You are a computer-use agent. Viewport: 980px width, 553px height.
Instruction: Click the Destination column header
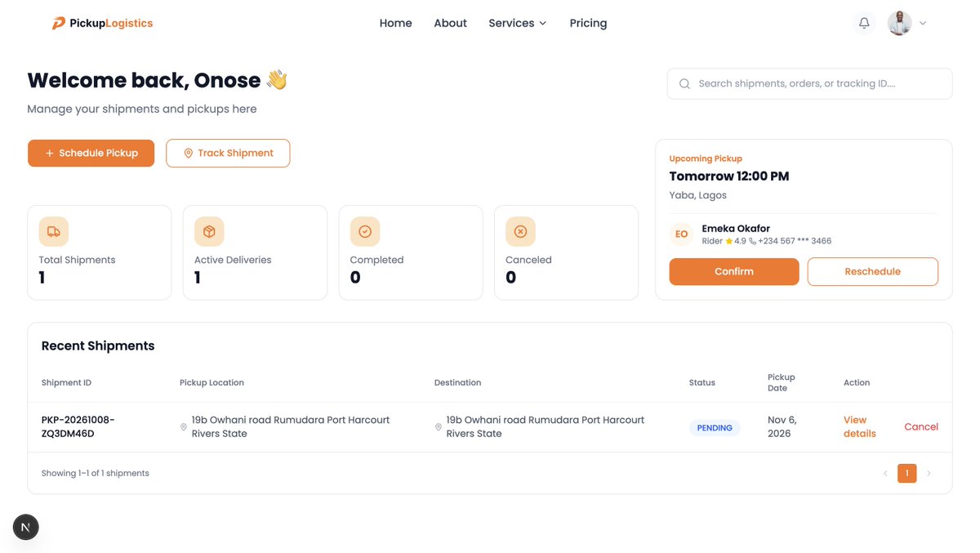point(457,382)
